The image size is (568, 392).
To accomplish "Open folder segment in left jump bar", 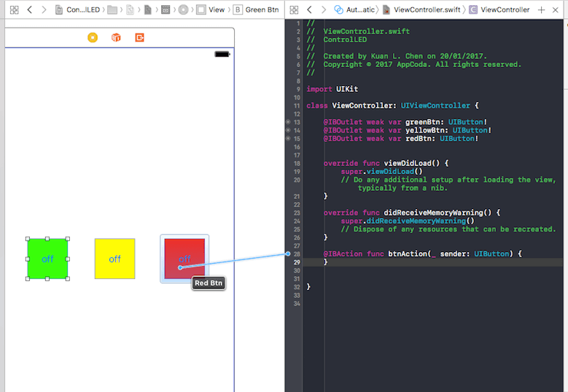I will click(112, 9).
